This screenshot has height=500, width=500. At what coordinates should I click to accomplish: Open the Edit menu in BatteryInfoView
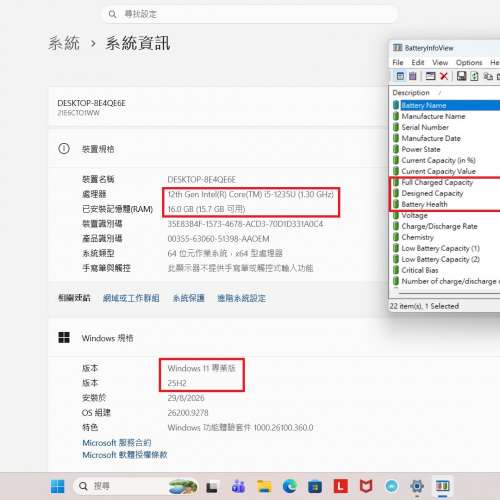click(418, 62)
